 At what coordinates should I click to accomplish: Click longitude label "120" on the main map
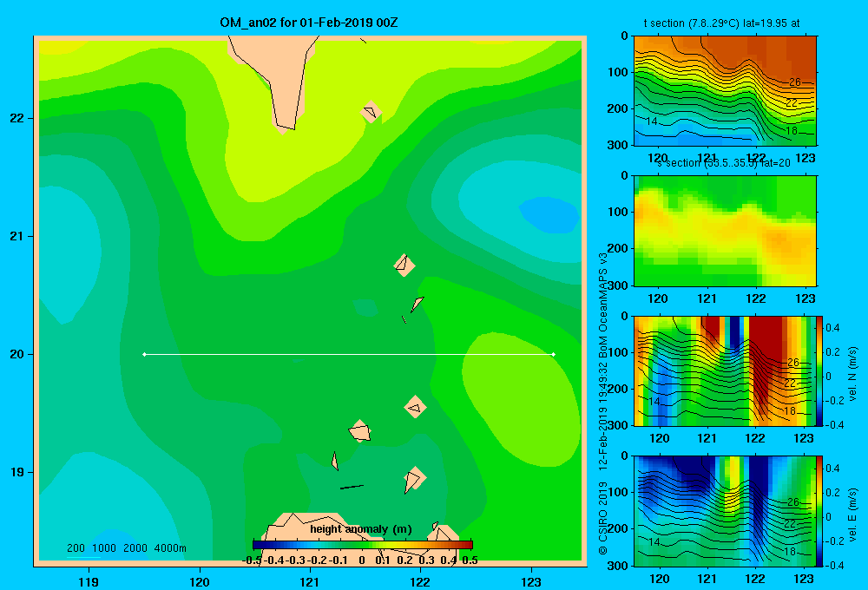coord(200,581)
